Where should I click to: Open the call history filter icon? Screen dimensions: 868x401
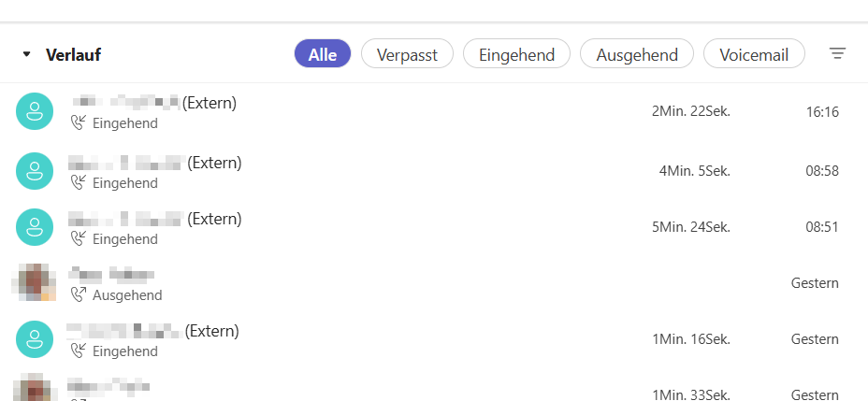click(x=837, y=54)
